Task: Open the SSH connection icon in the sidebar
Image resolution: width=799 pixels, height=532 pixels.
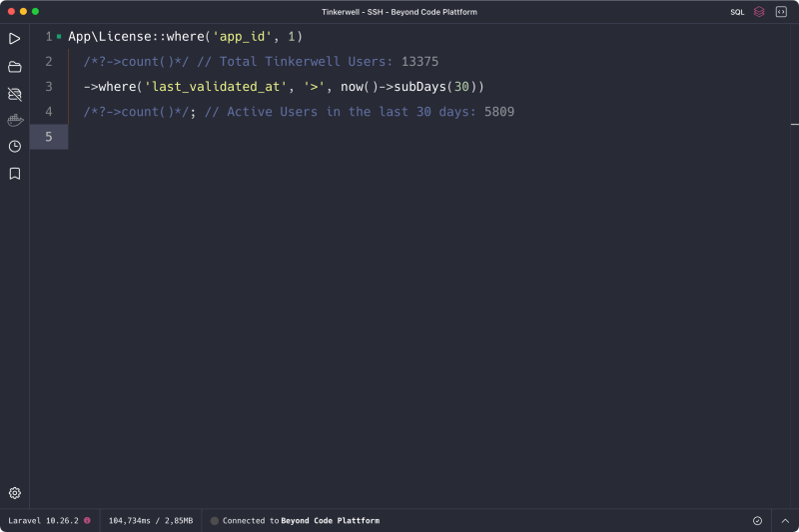Action: pos(15,94)
